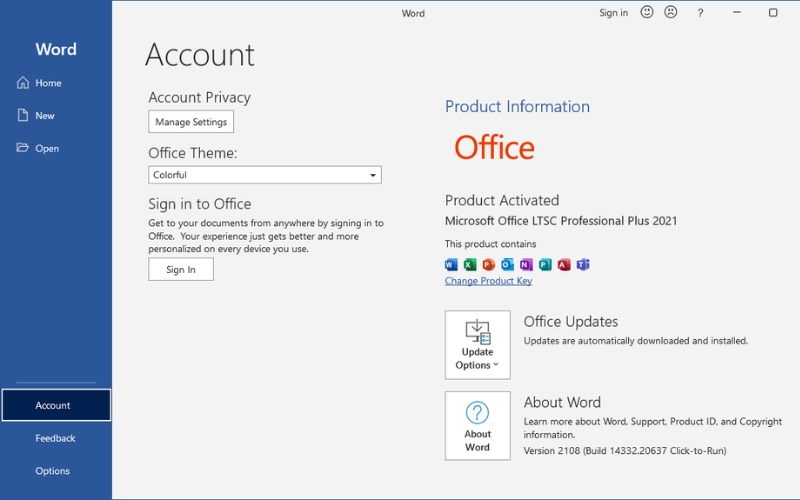800x500 pixels.
Task: Open the Feedback page in sidebar
Action: [55, 438]
